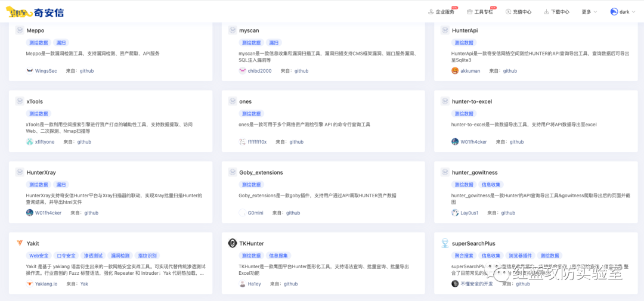
Task: Open the myscan tool title
Action: (249, 30)
